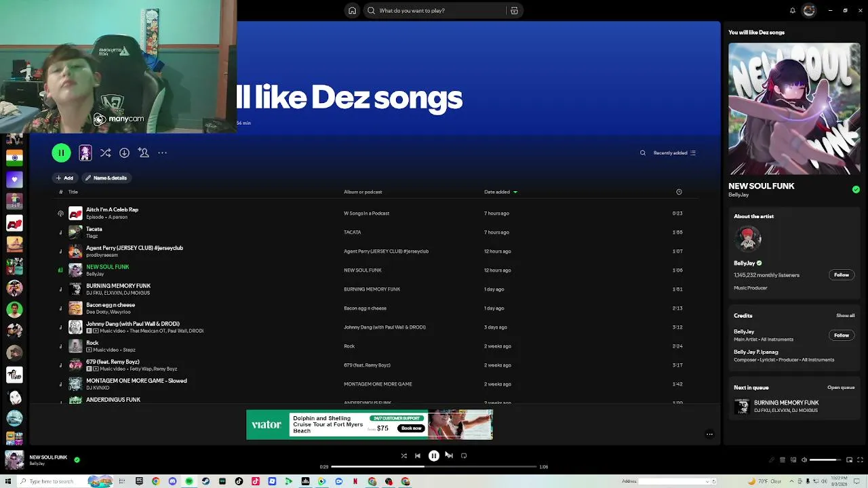The height and width of the screenshot is (488, 868).
Task: Mute the volume with the speaker icon
Action: 804,460
